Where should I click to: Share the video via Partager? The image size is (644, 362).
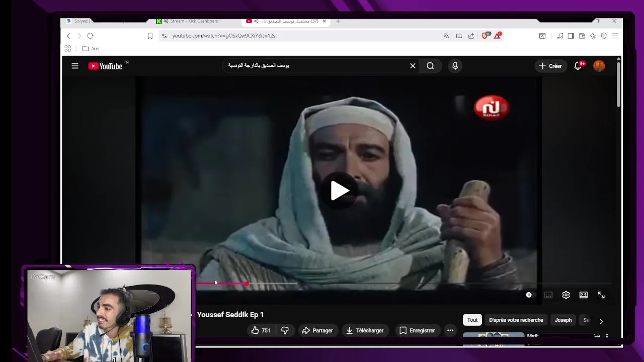(x=317, y=330)
